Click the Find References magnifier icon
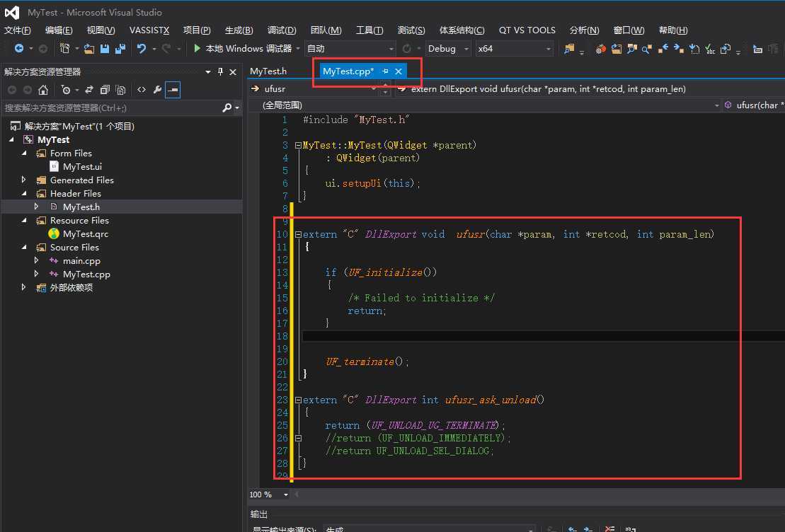Image resolution: width=785 pixels, height=532 pixels. 647,49
